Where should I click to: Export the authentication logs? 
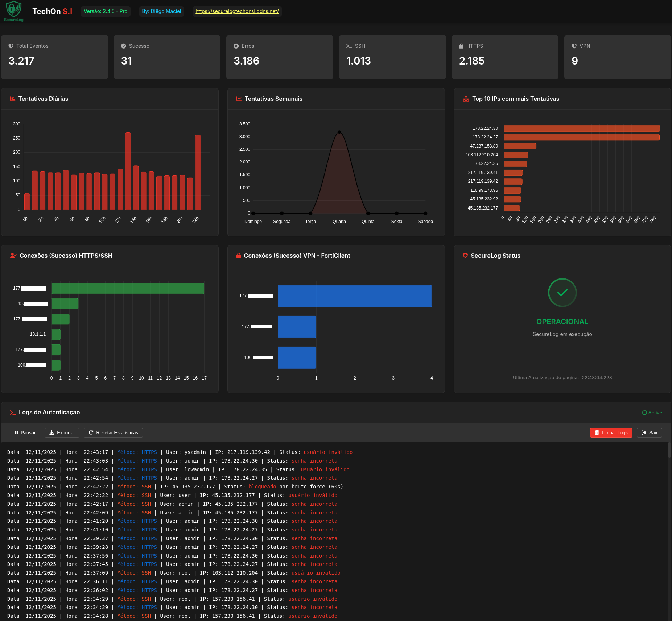[62, 432]
